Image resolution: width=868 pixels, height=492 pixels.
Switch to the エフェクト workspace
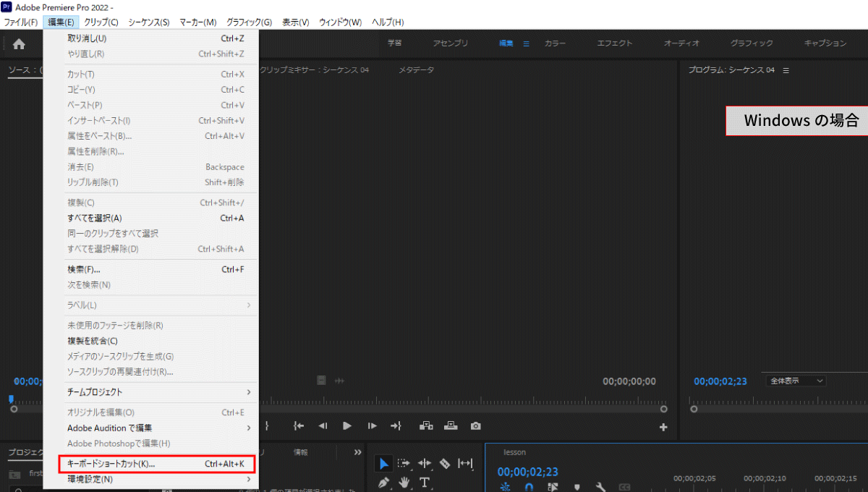615,43
